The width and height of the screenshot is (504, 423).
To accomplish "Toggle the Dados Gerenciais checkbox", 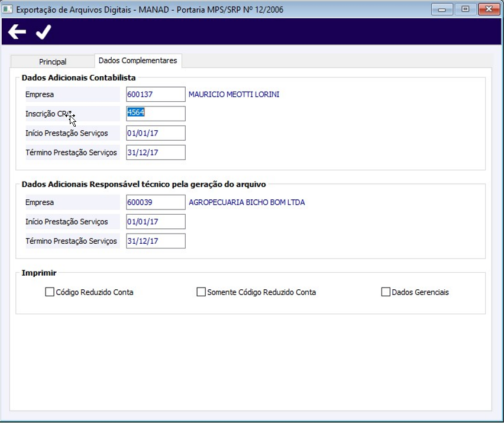I will 385,292.
